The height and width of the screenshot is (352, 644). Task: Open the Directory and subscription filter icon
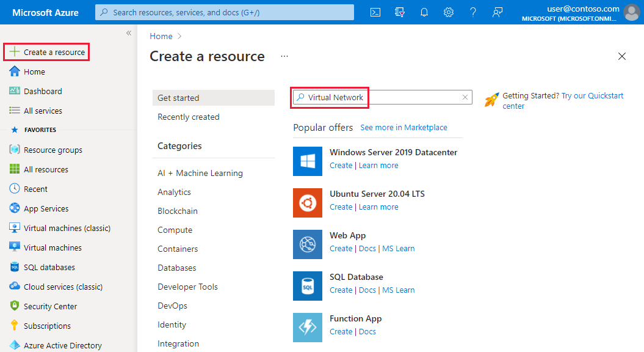coord(400,12)
